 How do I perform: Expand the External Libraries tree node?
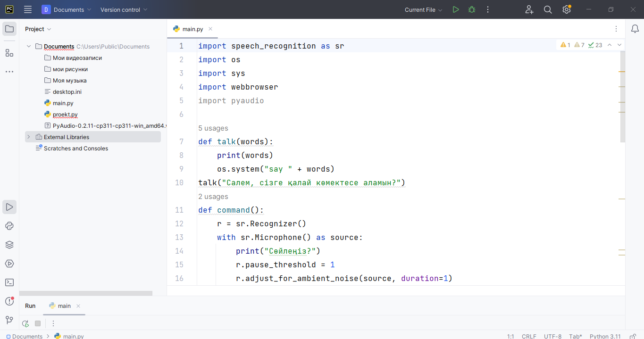[29, 137]
